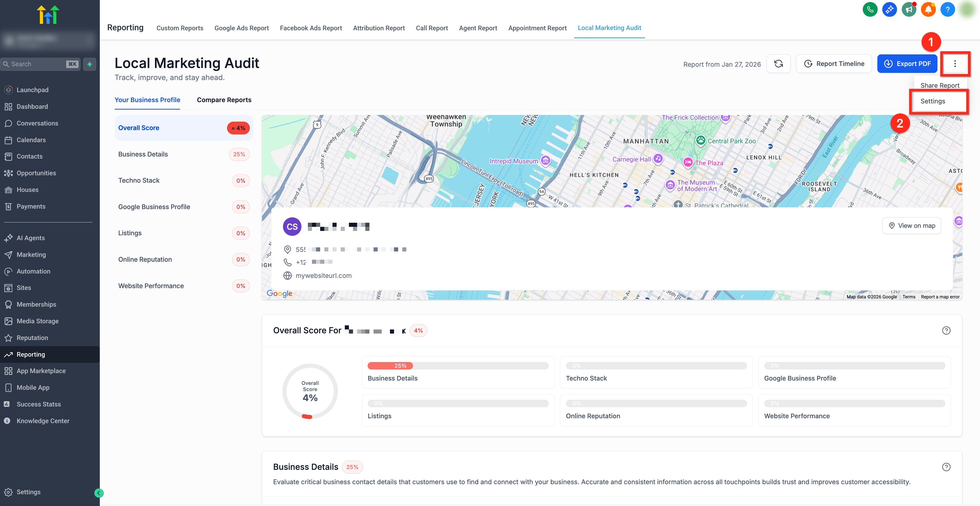Click the megaphone announcements icon

point(908,9)
